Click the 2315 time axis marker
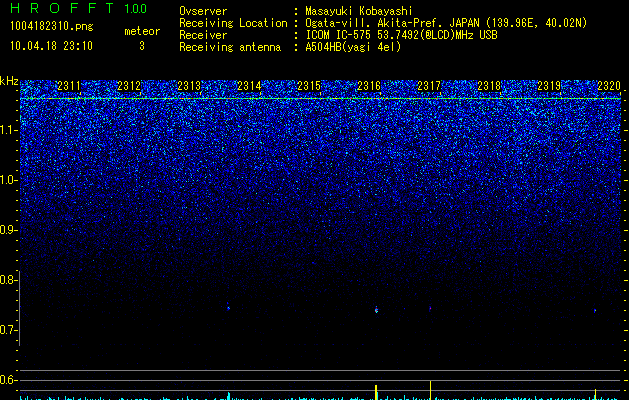The image size is (629, 400). 309,86
